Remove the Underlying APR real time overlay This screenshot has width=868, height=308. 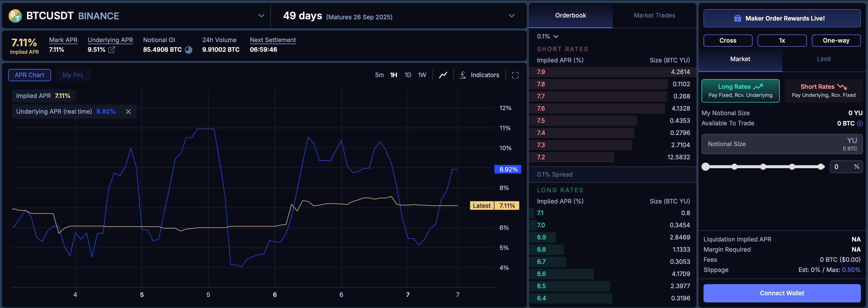[x=128, y=112]
